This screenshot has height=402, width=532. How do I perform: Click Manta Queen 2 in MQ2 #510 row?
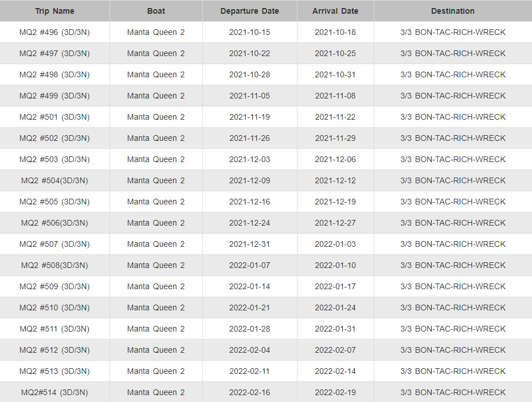coord(156,308)
